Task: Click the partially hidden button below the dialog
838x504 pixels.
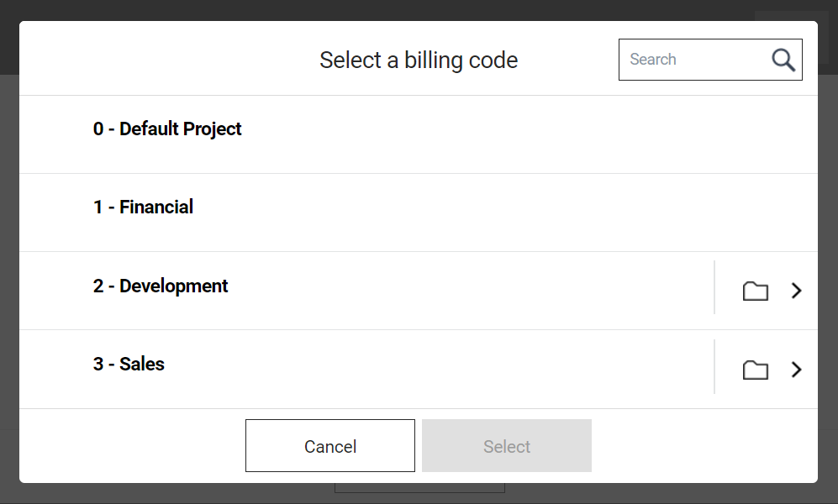Action: 419,488
